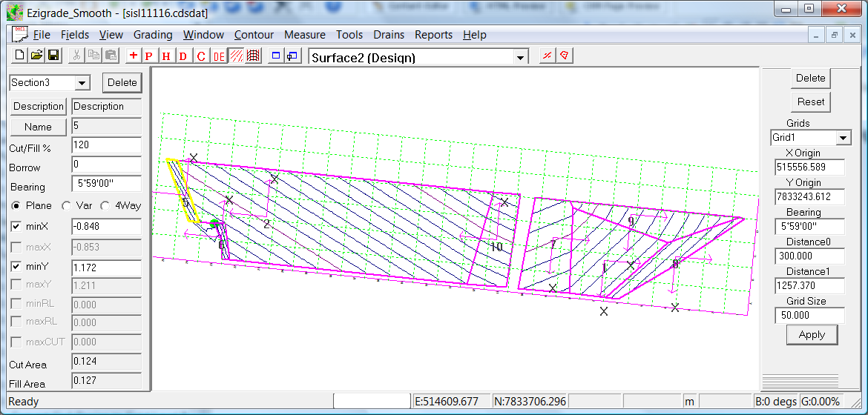
Task: Click the Open file folder icon
Action: coord(36,56)
